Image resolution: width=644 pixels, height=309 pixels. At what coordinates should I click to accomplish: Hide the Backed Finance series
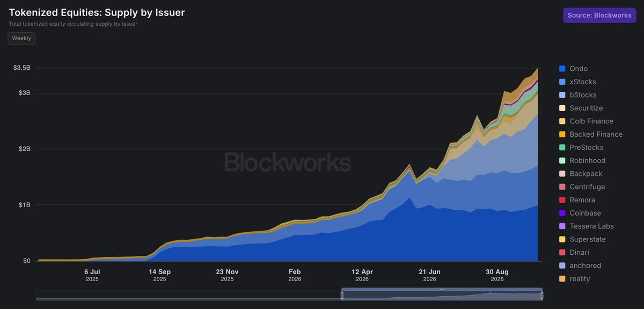point(591,135)
